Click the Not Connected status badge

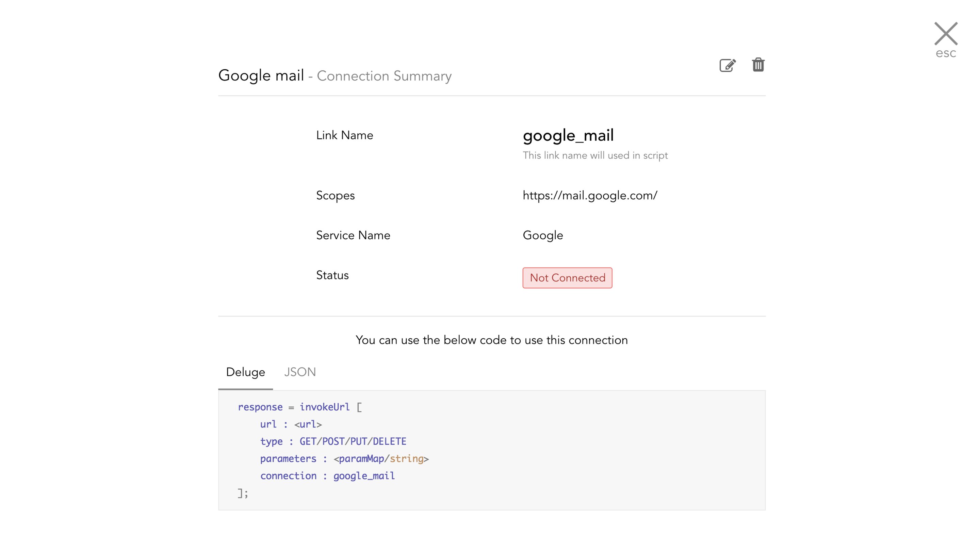coord(567,278)
